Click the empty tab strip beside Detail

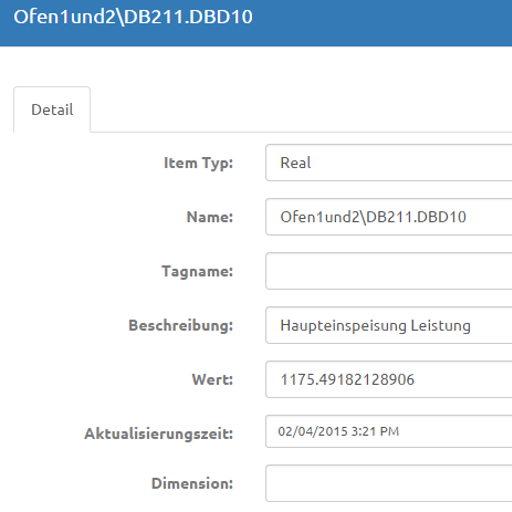(x=301, y=110)
